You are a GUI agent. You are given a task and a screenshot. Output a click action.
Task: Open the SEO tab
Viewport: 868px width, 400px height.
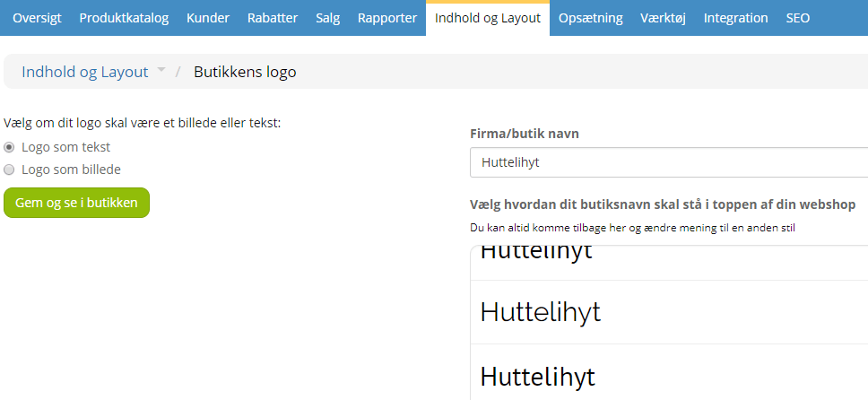798,18
